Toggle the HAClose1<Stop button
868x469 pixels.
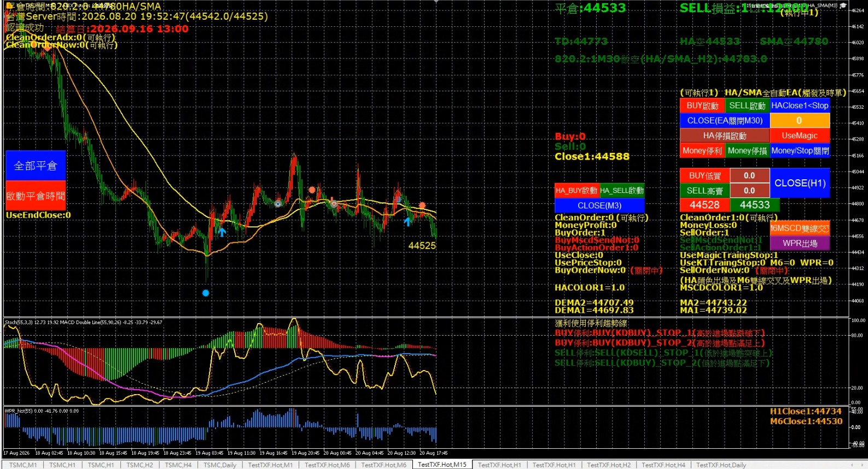(x=800, y=105)
